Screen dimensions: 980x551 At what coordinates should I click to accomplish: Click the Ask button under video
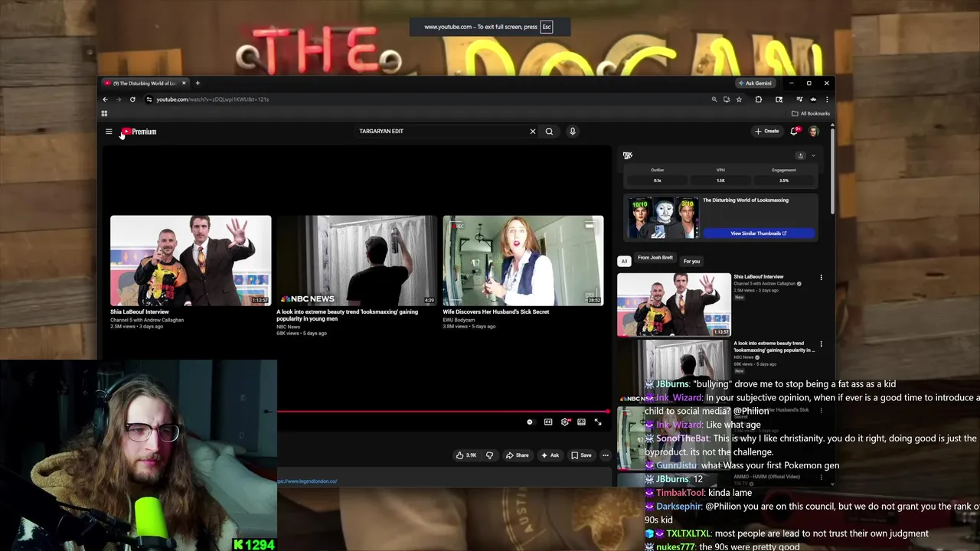pyautogui.click(x=550, y=455)
